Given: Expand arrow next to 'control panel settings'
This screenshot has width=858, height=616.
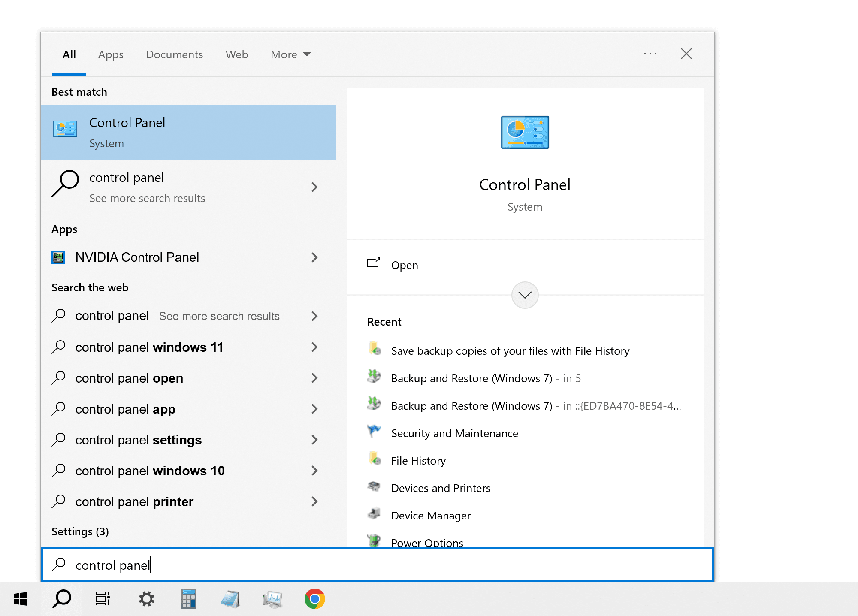Looking at the screenshot, I should [x=314, y=440].
